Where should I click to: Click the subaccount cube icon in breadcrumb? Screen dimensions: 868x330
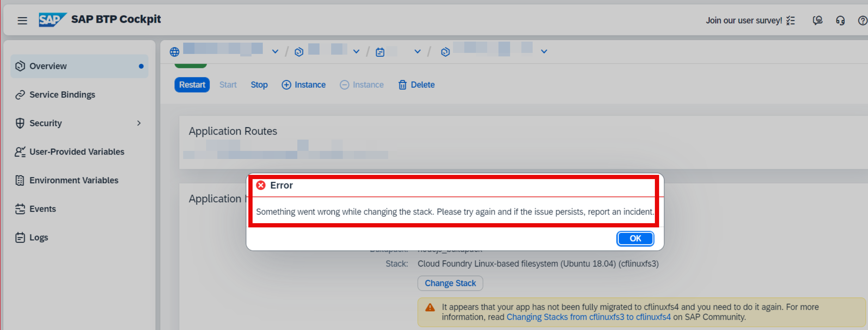pyautogui.click(x=299, y=52)
